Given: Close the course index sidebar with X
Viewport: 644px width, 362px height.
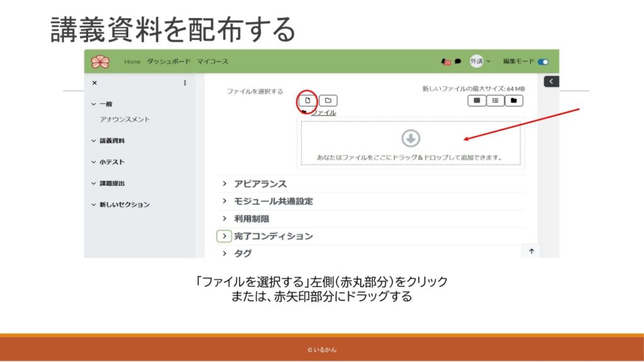Looking at the screenshot, I should pyautogui.click(x=94, y=83).
